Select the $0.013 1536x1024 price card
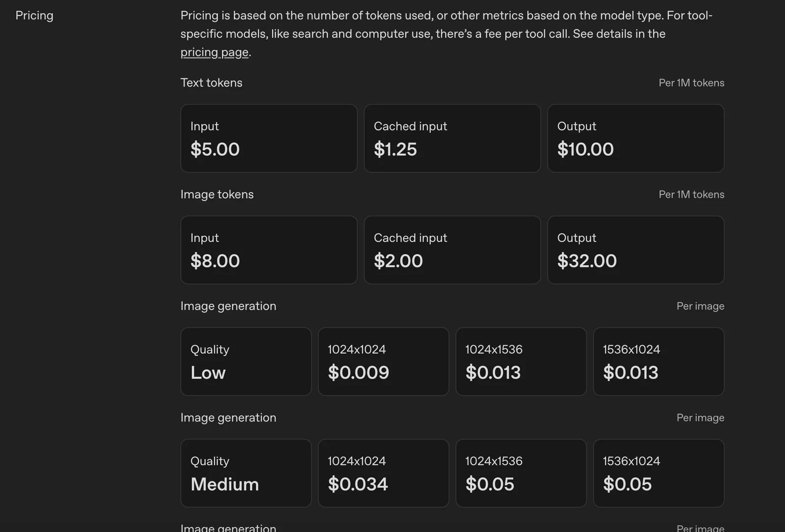 (x=658, y=362)
